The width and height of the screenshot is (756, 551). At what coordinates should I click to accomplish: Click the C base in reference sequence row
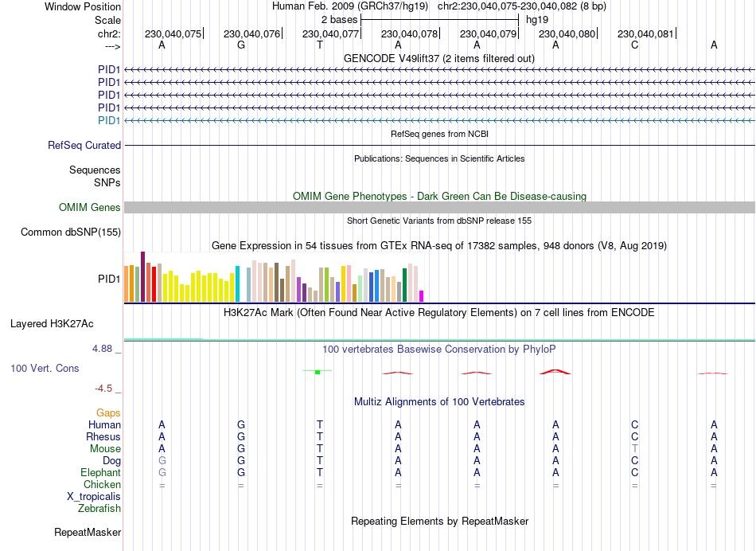(634, 45)
